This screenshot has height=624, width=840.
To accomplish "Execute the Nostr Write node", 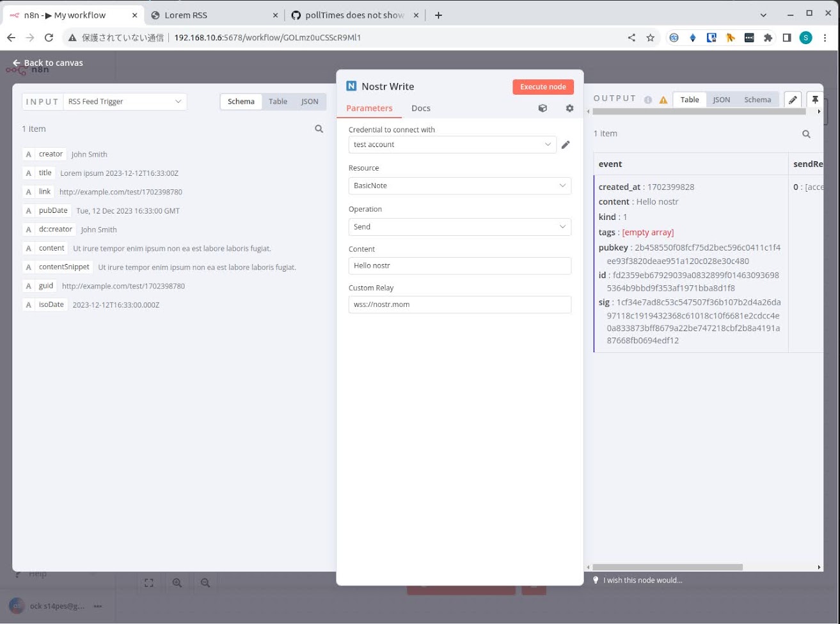I will [x=543, y=87].
